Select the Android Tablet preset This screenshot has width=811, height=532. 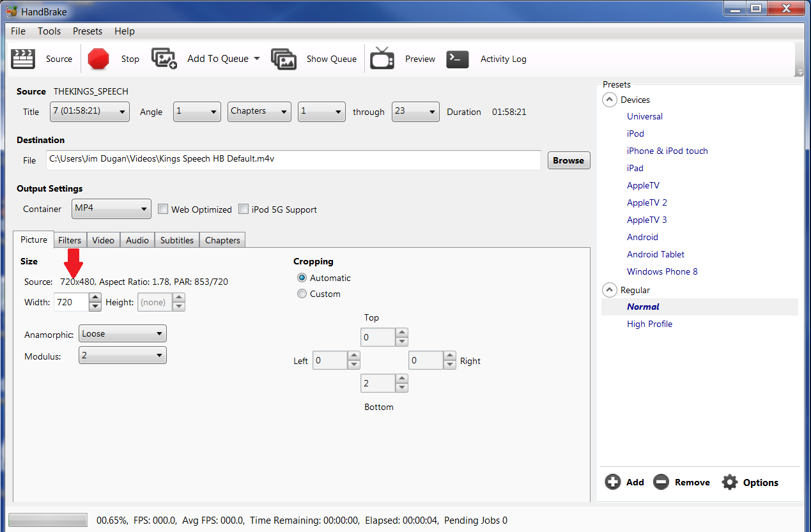point(656,254)
